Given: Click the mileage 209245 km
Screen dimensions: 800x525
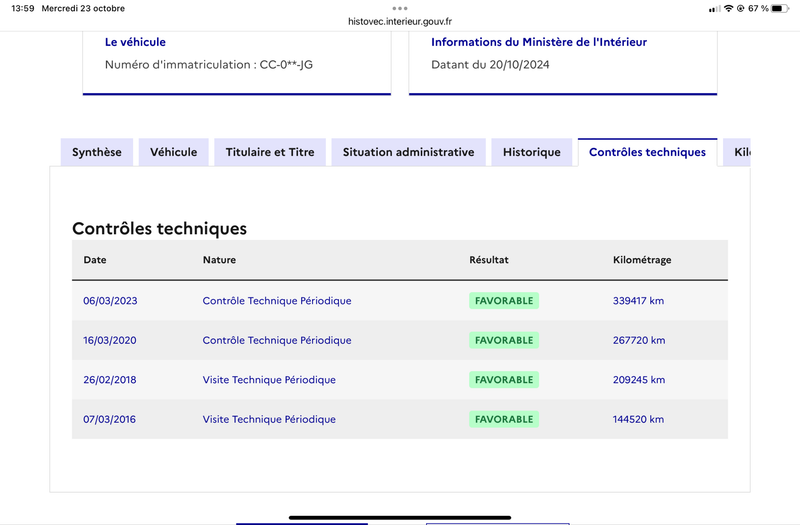Looking at the screenshot, I should pyautogui.click(x=639, y=380).
